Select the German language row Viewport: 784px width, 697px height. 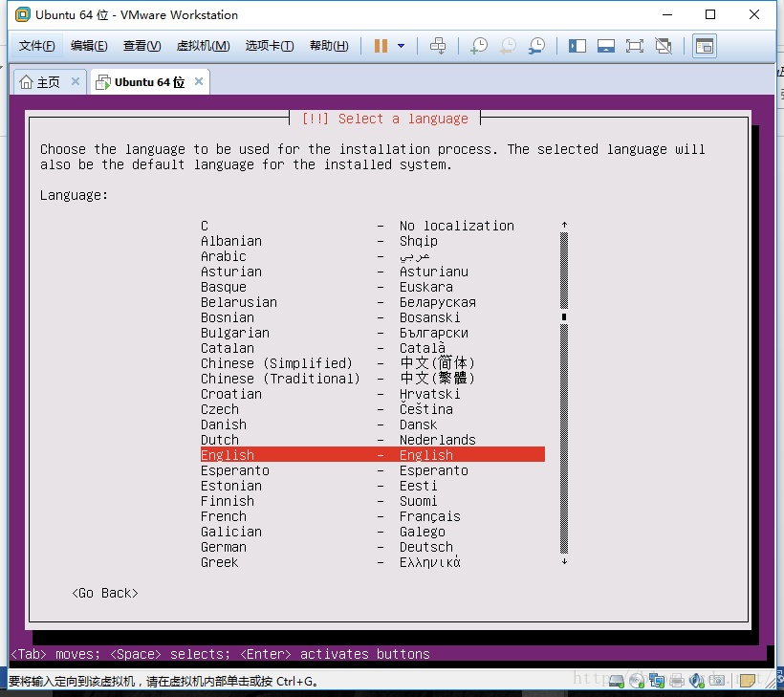pos(373,547)
